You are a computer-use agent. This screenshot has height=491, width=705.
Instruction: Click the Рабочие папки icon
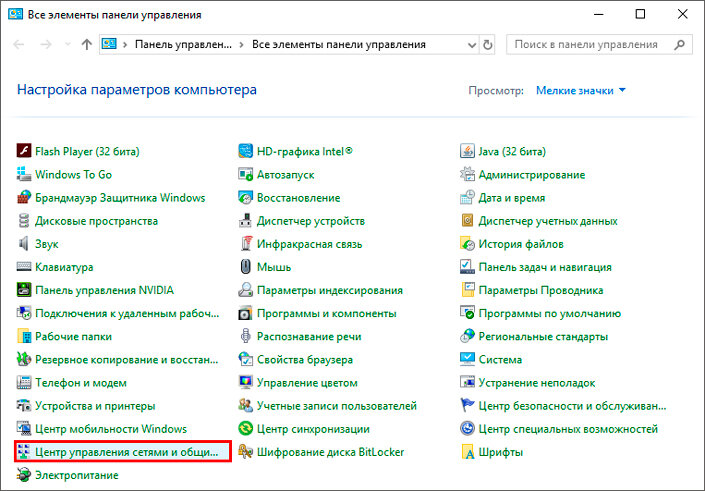(23, 336)
